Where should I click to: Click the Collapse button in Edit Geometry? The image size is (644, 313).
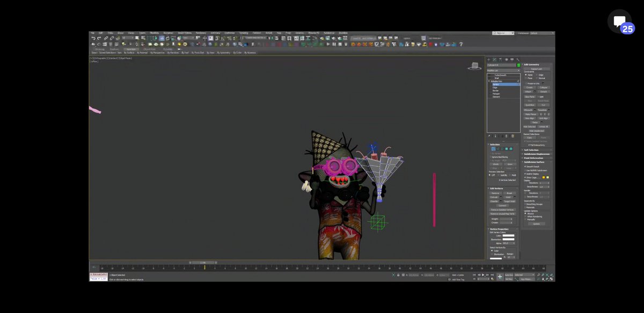[544, 87]
